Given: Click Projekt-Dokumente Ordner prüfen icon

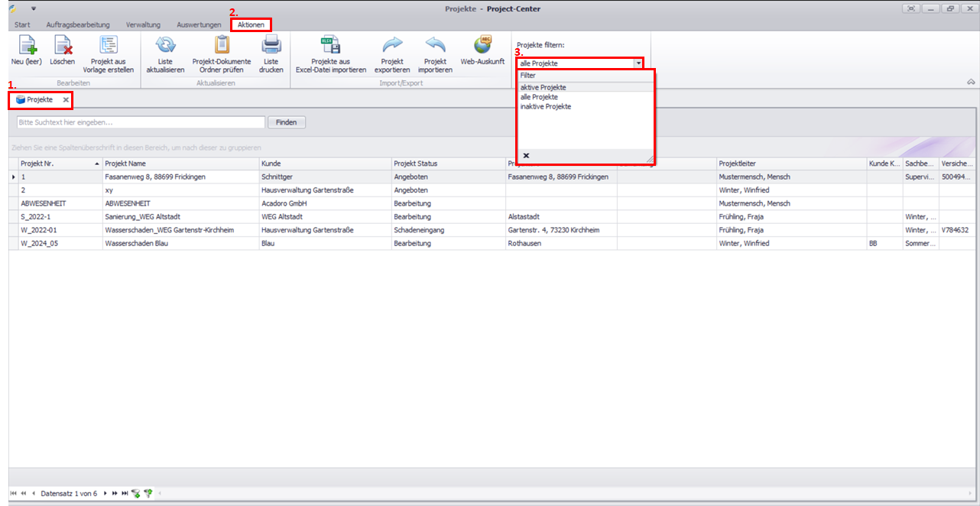Looking at the screenshot, I should click(222, 46).
